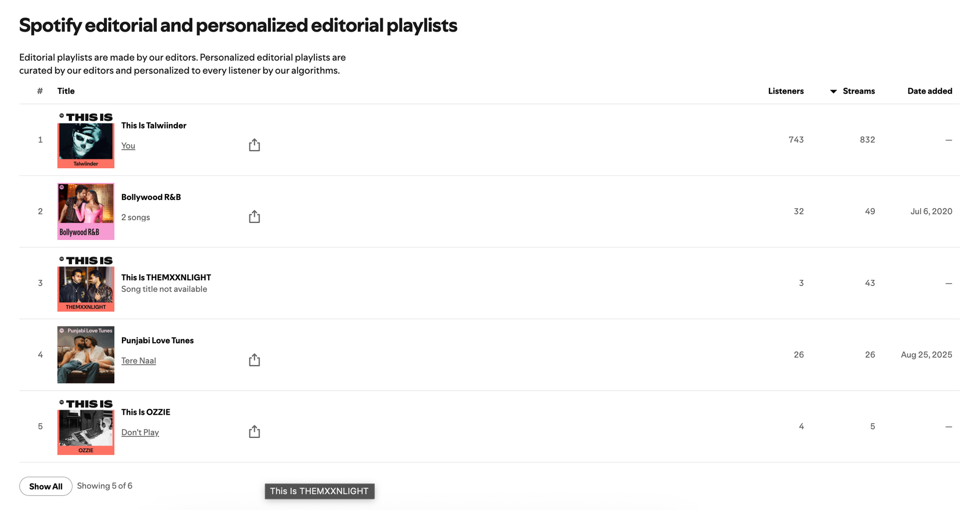Sort by the Streams column header

[x=859, y=91]
